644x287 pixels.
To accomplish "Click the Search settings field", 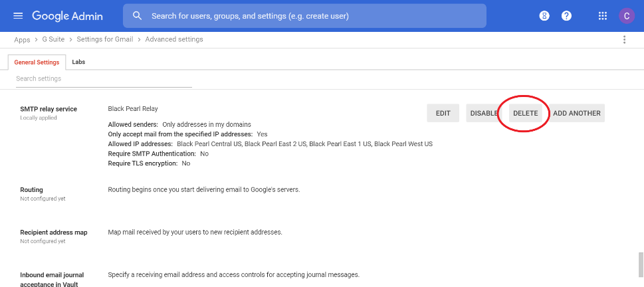I will (x=104, y=78).
